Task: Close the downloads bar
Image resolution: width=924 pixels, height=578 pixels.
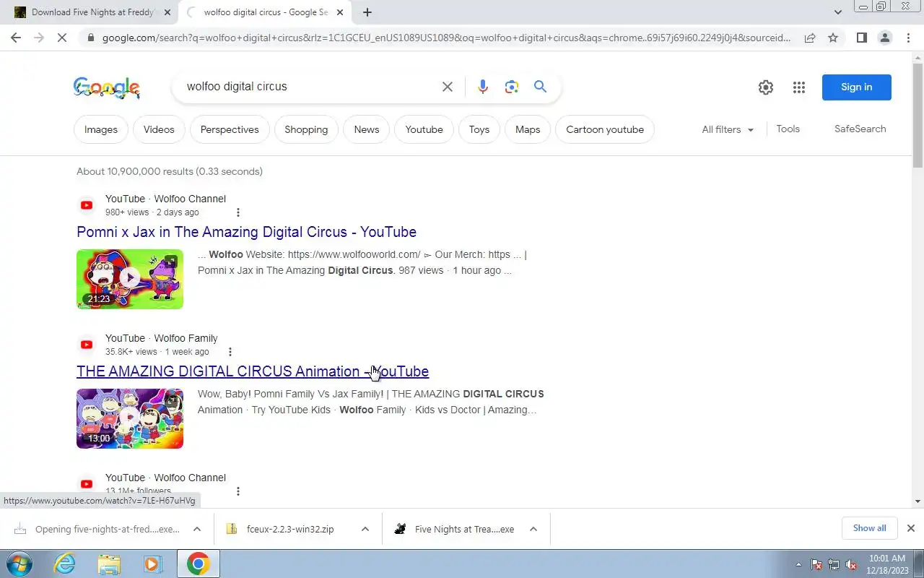Action: coord(911,528)
